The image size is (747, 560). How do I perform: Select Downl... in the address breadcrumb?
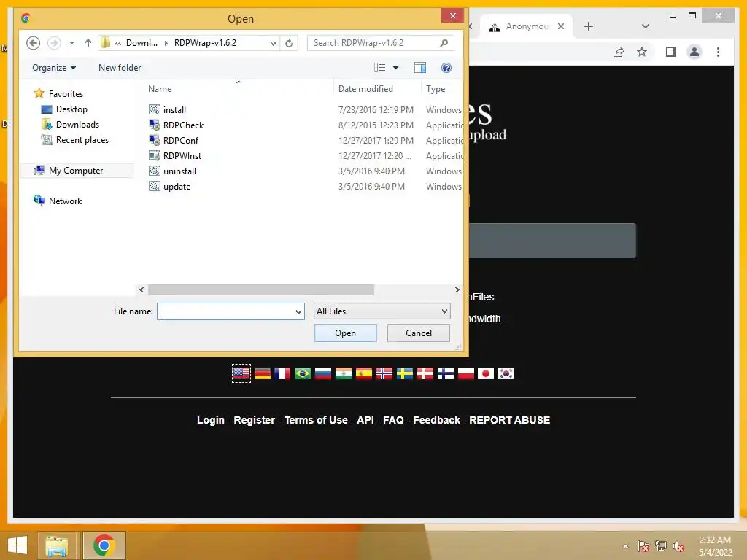(x=142, y=43)
